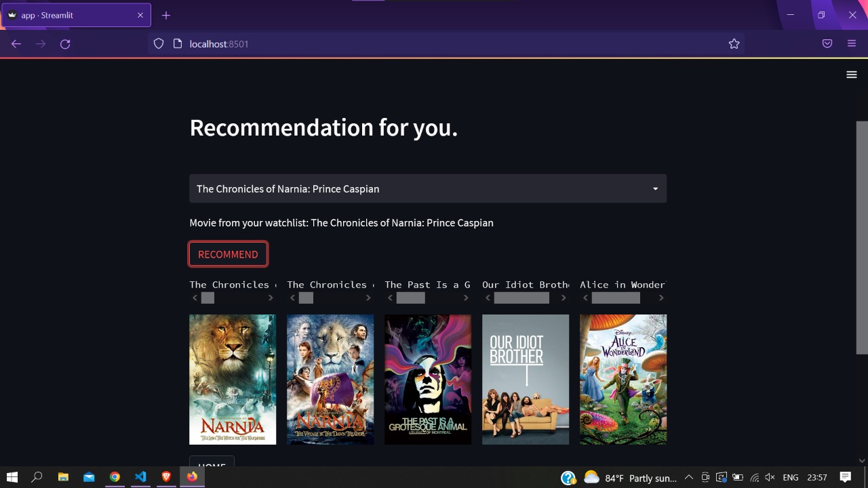
Task: Open the Firefox application menu
Action: coord(852,44)
